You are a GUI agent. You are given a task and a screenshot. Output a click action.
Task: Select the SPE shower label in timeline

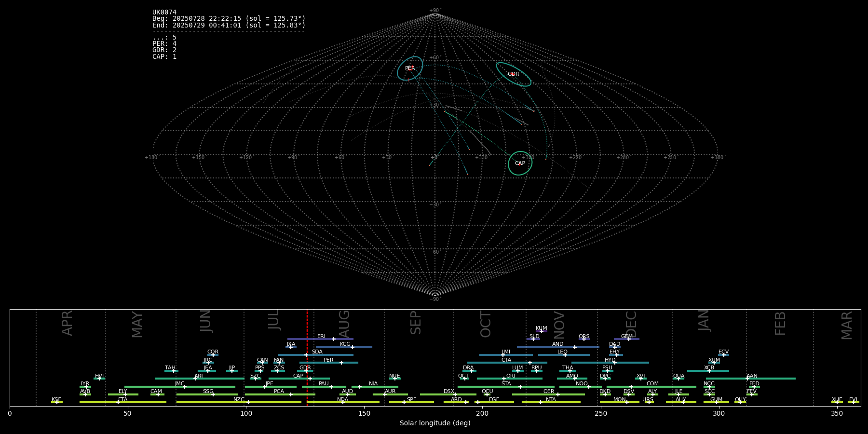click(411, 400)
